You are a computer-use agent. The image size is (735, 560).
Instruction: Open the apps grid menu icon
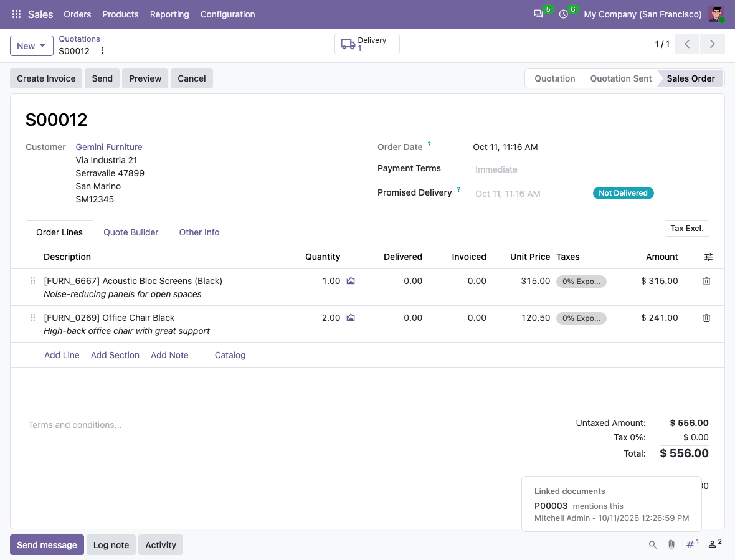pos(16,14)
